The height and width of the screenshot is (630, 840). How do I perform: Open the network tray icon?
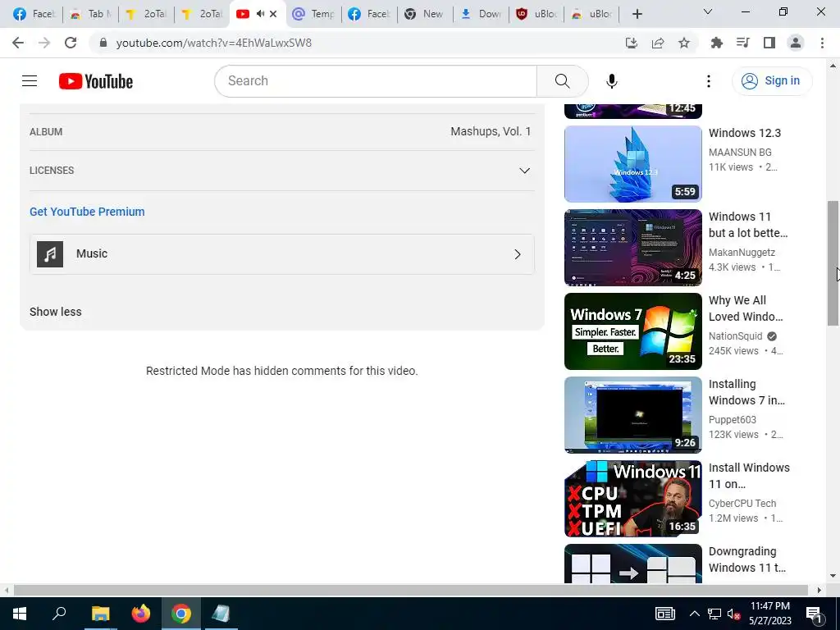pyautogui.click(x=714, y=614)
